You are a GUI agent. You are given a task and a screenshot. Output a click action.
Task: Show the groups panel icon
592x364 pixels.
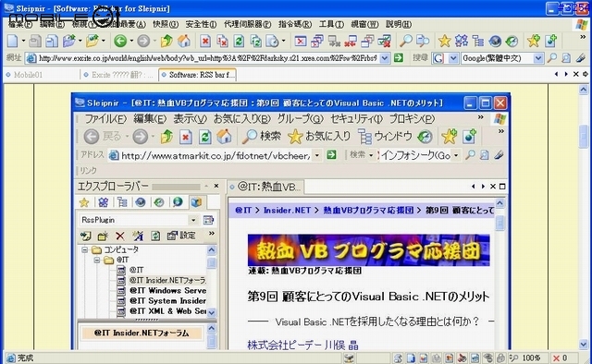click(462, 41)
